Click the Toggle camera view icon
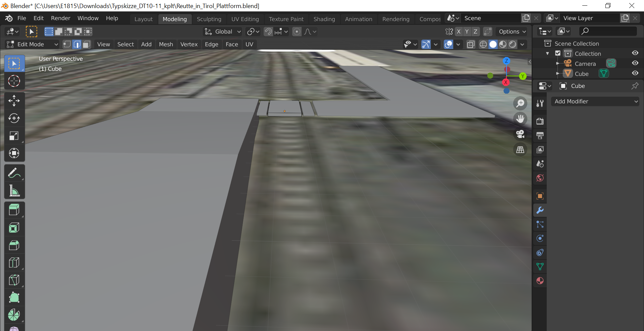 [x=520, y=134]
